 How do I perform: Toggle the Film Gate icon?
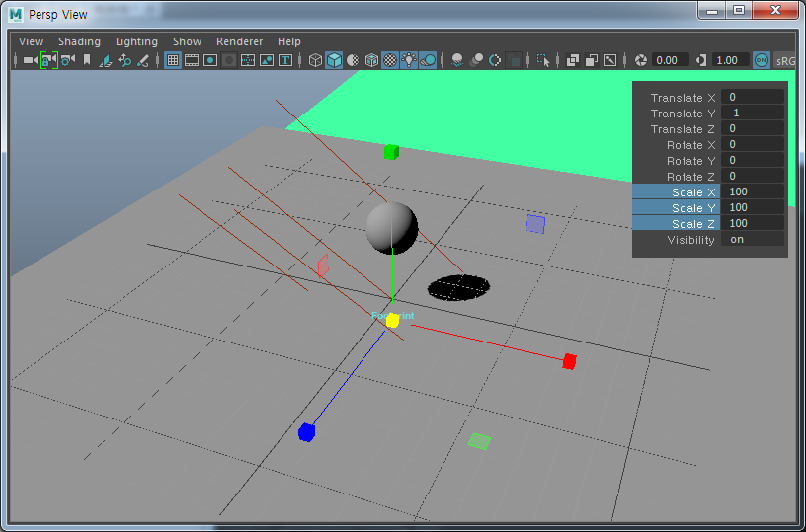click(x=192, y=60)
